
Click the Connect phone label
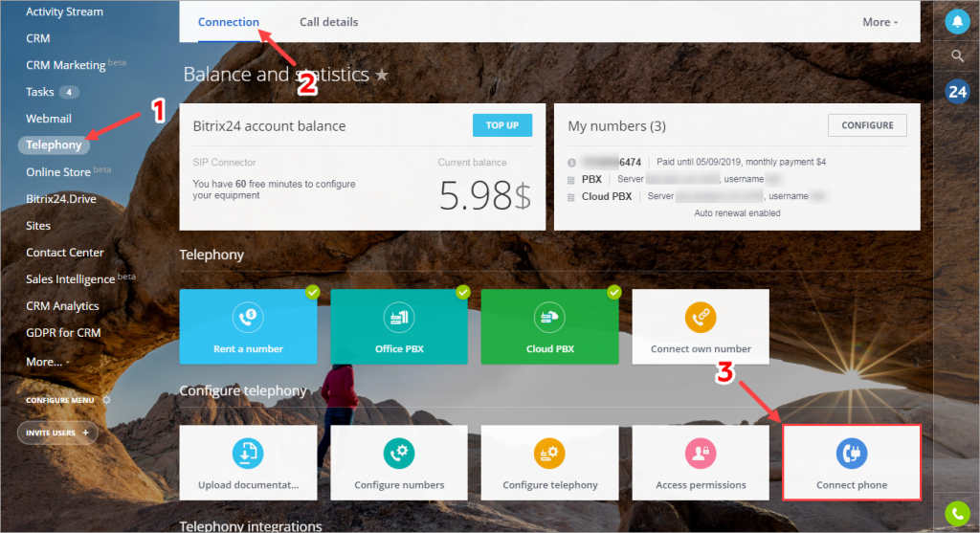[851, 485]
